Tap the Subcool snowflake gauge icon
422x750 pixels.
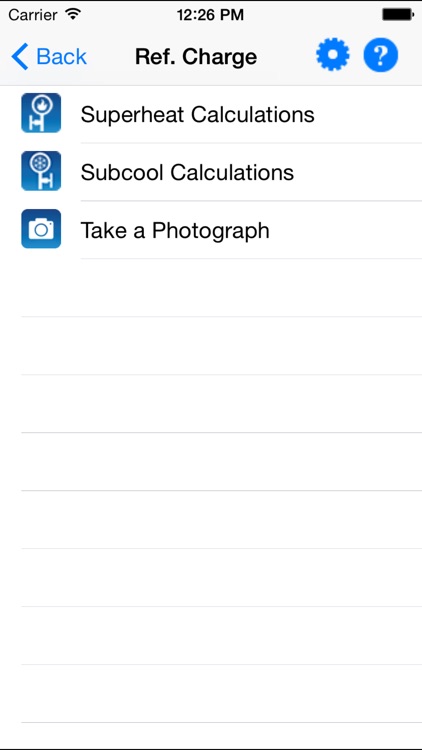[41, 171]
